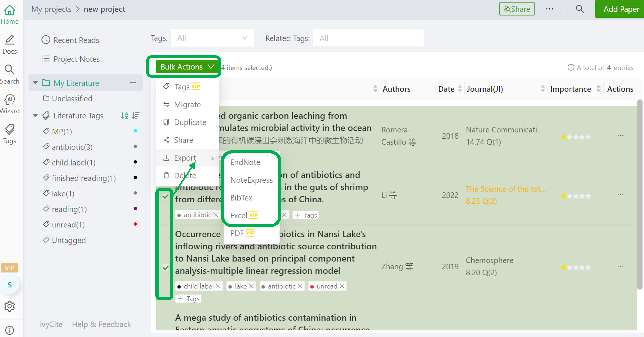Image resolution: width=644 pixels, height=337 pixels.
Task: Remove child label tag from Zhang paper
Action: point(218,286)
